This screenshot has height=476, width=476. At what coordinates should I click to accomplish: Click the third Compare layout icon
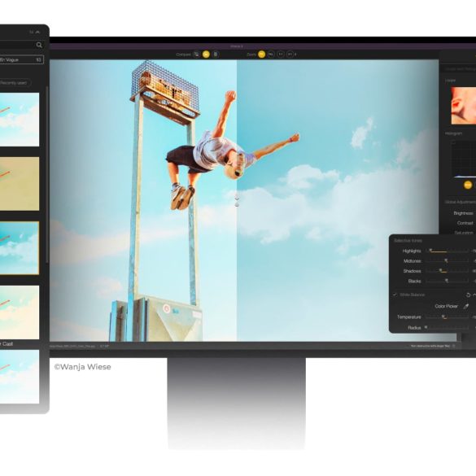(x=216, y=55)
